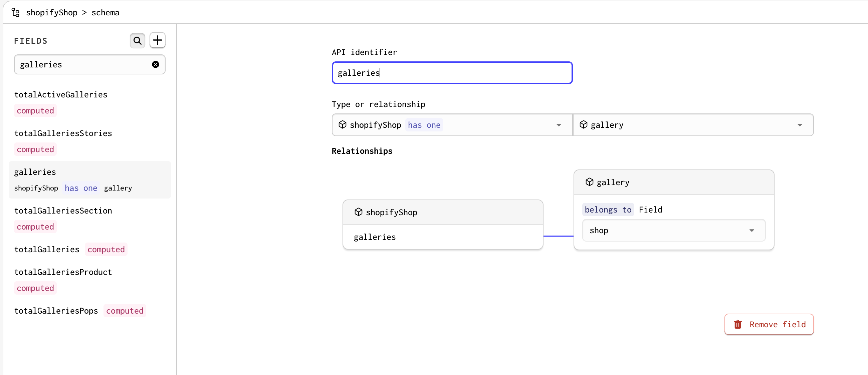The width and height of the screenshot is (868, 375).
Task: Click the Remove field button
Action: click(769, 324)
